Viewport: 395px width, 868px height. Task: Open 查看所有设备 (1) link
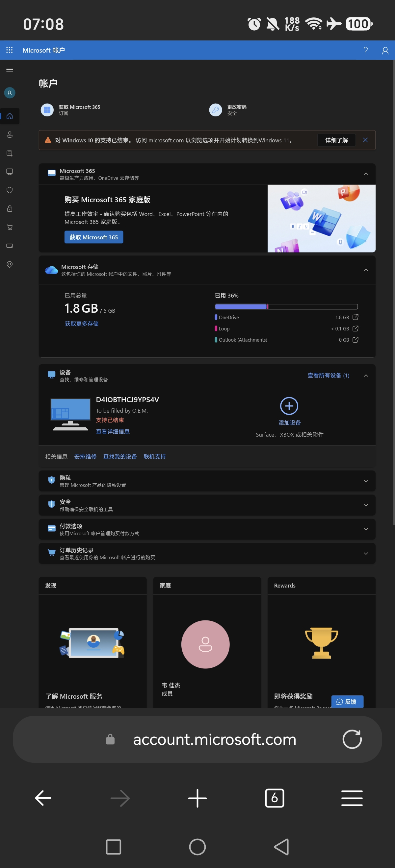click(328, 375)
